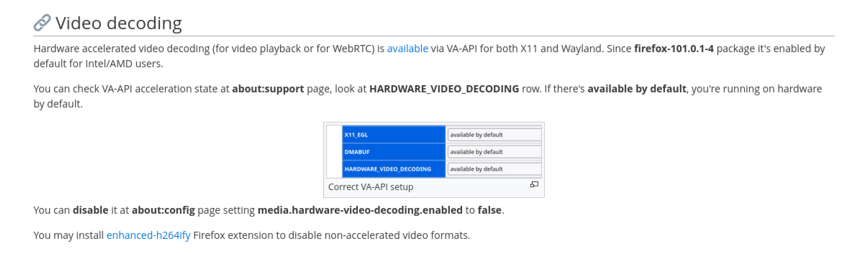
Task: Click the bold firefox-101.0.1-4 package text
Action: [x=674, y=49]
